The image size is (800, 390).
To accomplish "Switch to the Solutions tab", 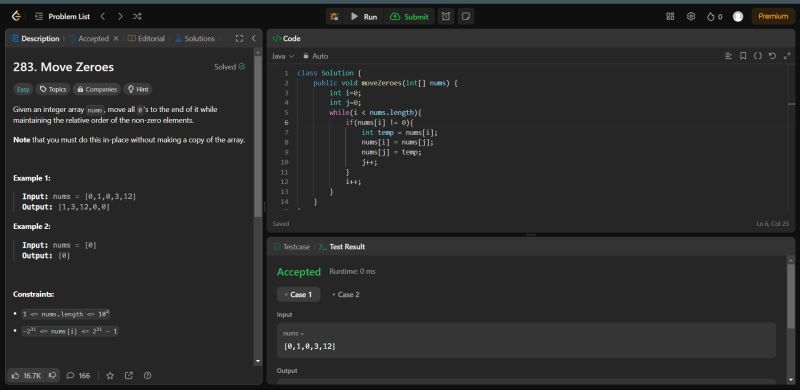I will click(195, 38).
